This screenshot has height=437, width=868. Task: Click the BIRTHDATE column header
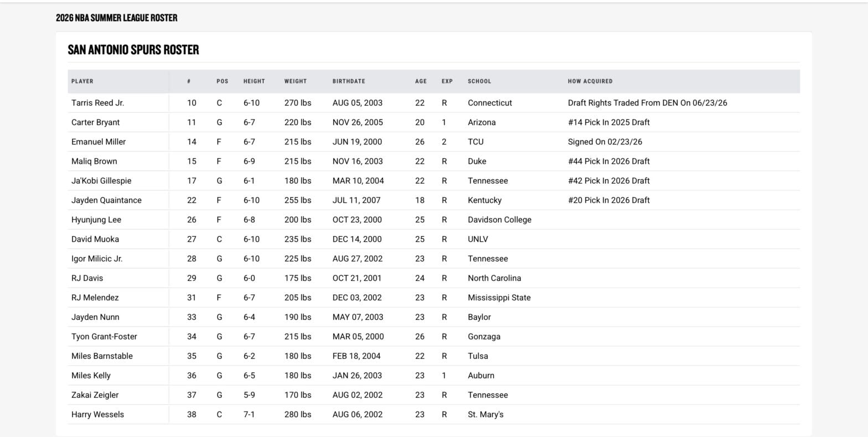[349, 81]
